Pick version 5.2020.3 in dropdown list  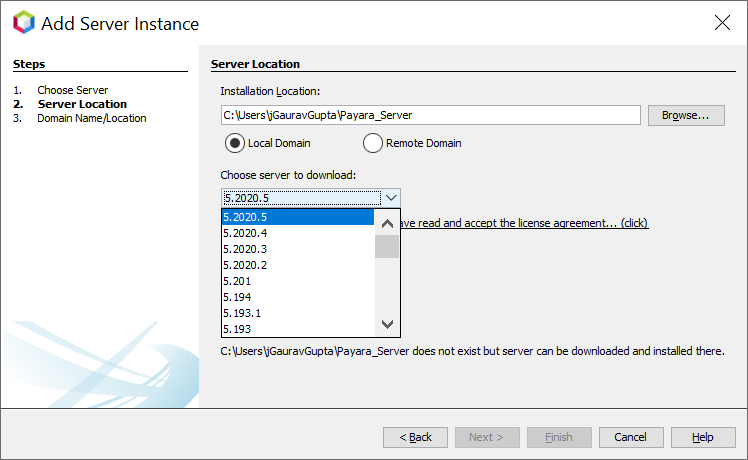coord(297,249)
